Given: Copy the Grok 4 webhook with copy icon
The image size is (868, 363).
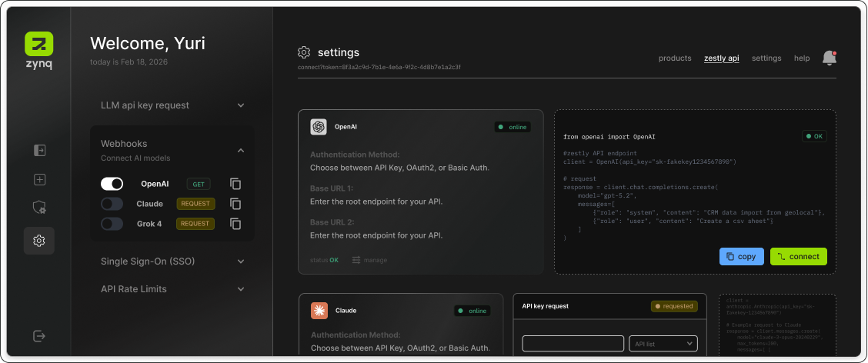Looking at the screenshot, I should click(x=235, y=224).
